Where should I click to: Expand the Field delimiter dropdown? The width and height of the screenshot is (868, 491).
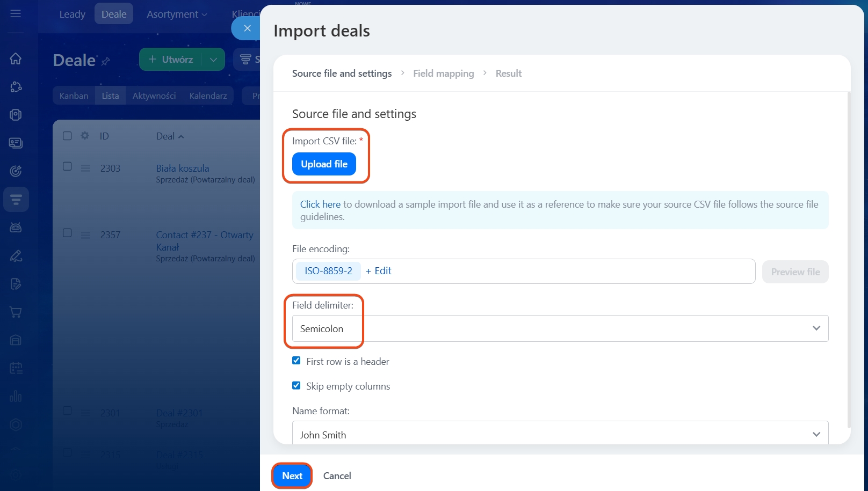pos(560,328)
